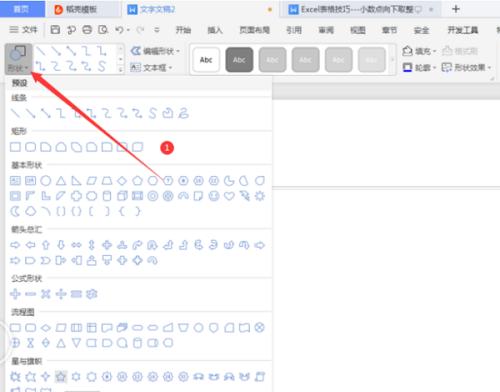
Task: Select the flowchart document shape in 流程图
Action: click(107, 328)
